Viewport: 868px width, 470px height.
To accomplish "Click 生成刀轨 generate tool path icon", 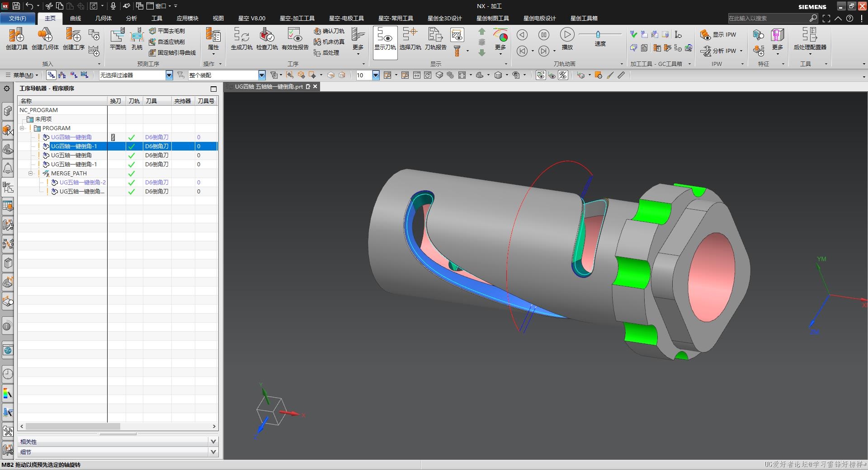I will [241, 38].
